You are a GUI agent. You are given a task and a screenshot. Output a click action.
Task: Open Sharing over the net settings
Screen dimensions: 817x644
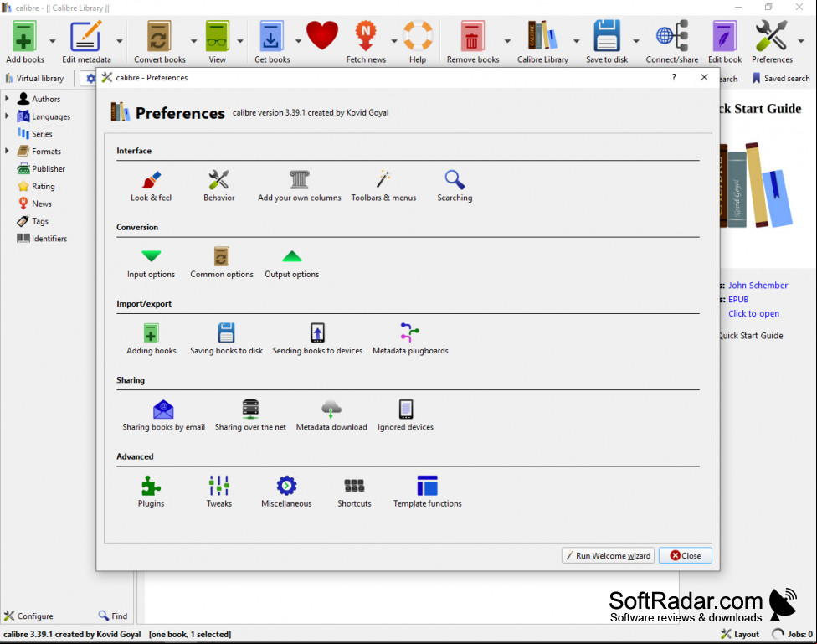[250, 415]
